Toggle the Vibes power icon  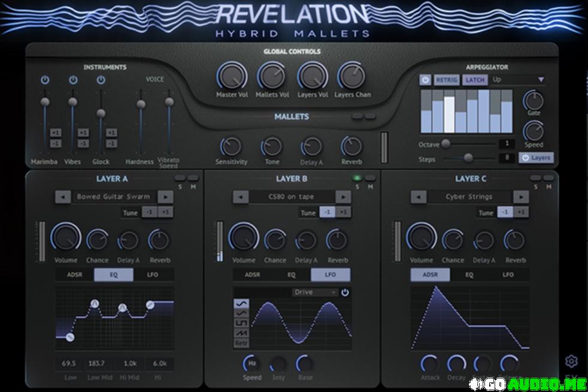point(72,80)
